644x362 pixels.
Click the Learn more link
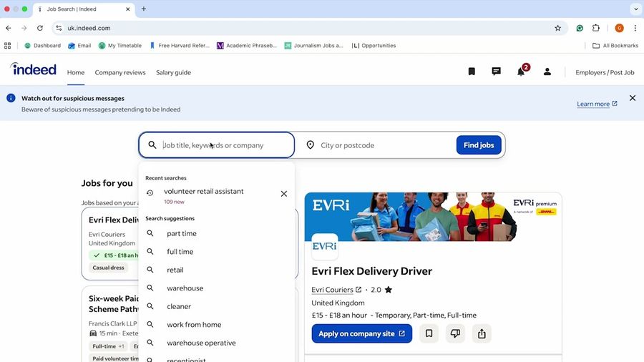[597, 104]
